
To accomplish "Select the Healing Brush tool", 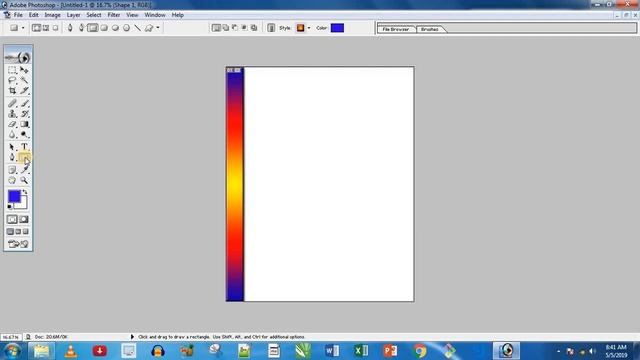I will tap(12, 104).
